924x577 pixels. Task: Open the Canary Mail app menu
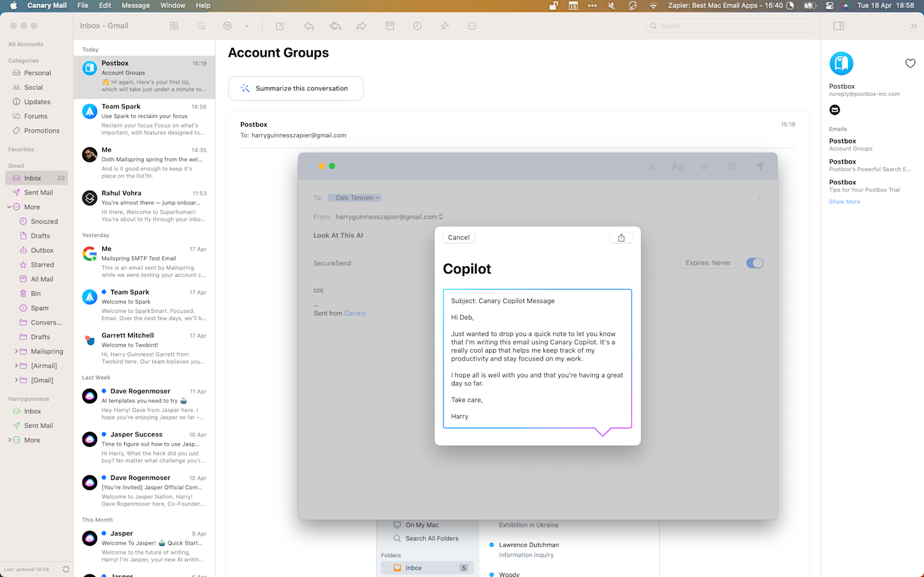[47, 5]
